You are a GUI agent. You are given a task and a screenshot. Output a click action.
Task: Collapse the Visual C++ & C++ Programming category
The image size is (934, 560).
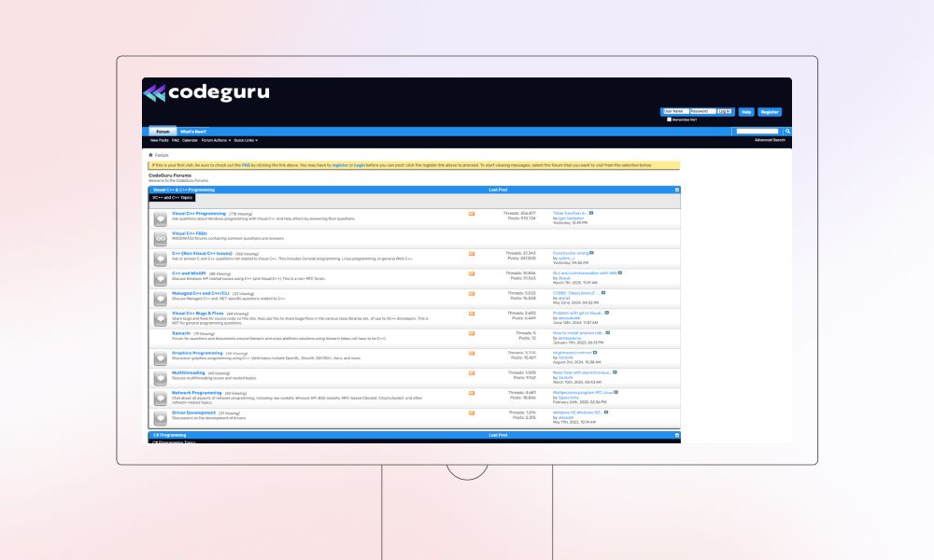tap(677, 189)
